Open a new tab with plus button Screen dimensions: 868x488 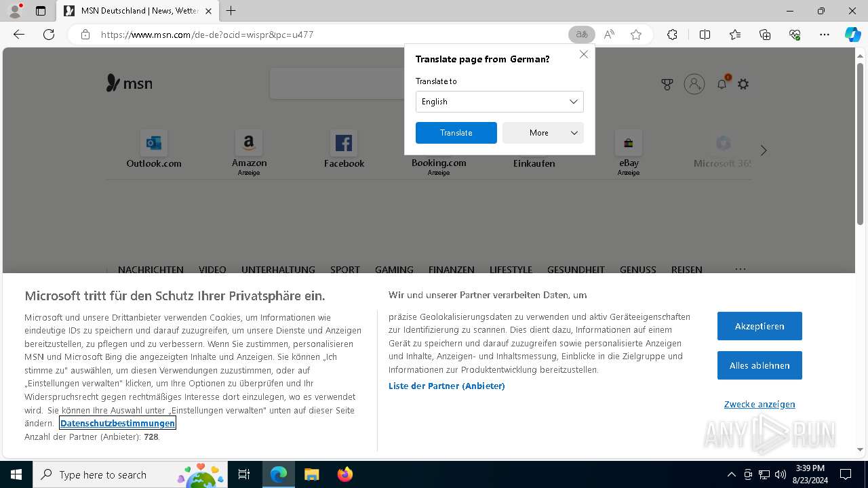(231, 11)
